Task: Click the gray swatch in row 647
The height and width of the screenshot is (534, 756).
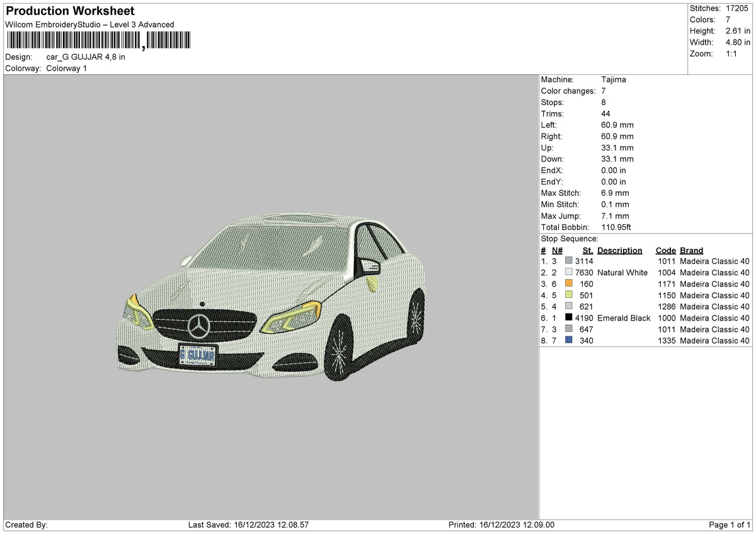Action: [x=569, y=329]
